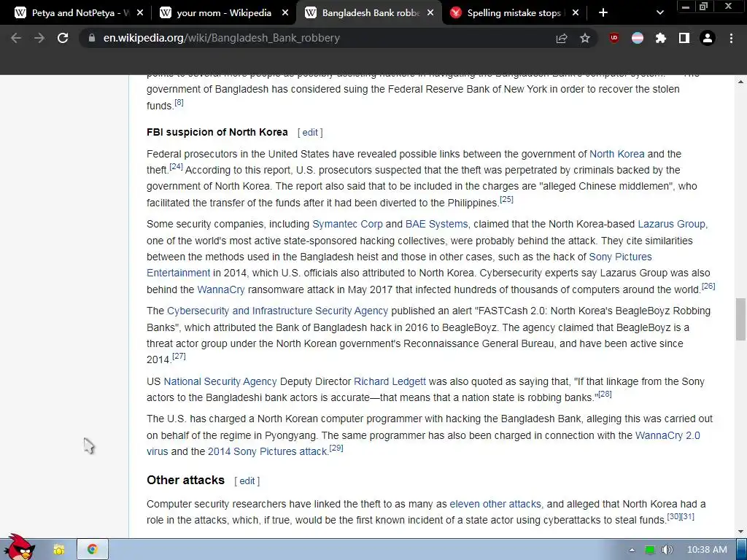
Task: Open the eleven other attacks link
Action: [x=495, y=504]
